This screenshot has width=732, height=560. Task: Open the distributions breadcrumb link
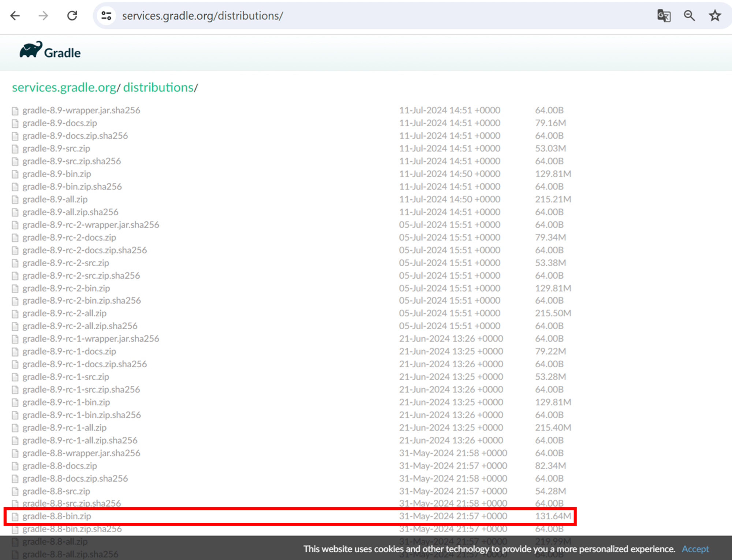pos(158,87)
